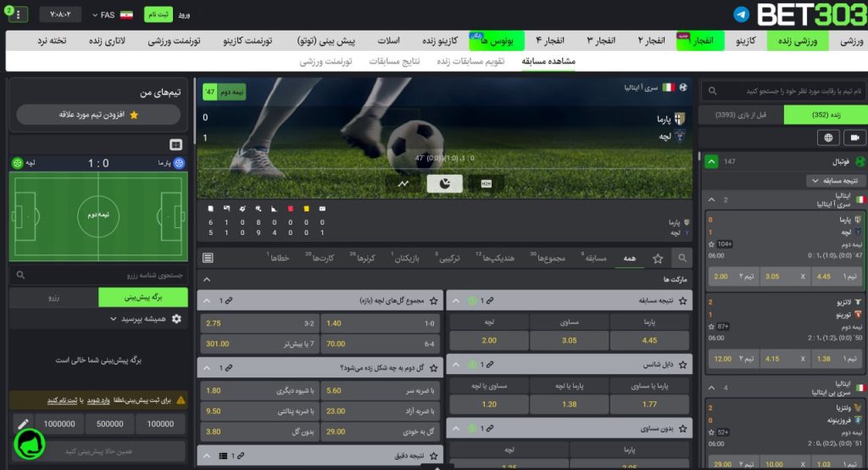This screenshot has width=868, height=470.
Task: Open live support headset chat icon
Action: (30, 445)
